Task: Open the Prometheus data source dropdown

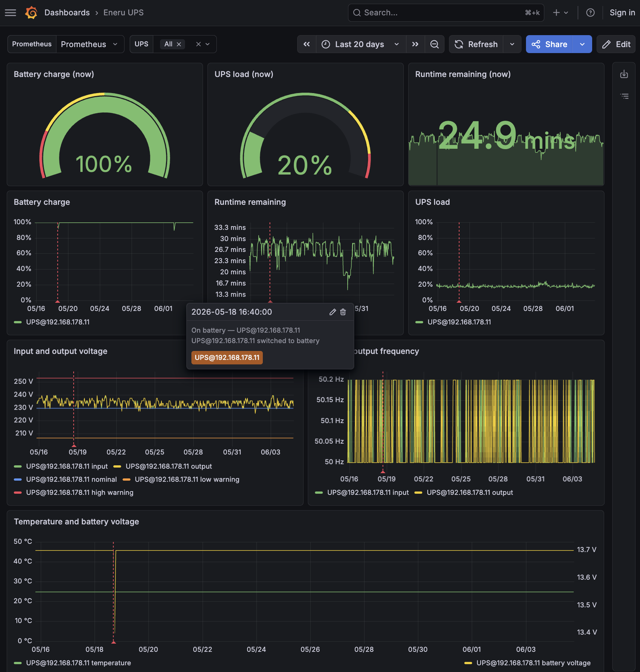Action: pyautogui.click(x=90, y=44)
